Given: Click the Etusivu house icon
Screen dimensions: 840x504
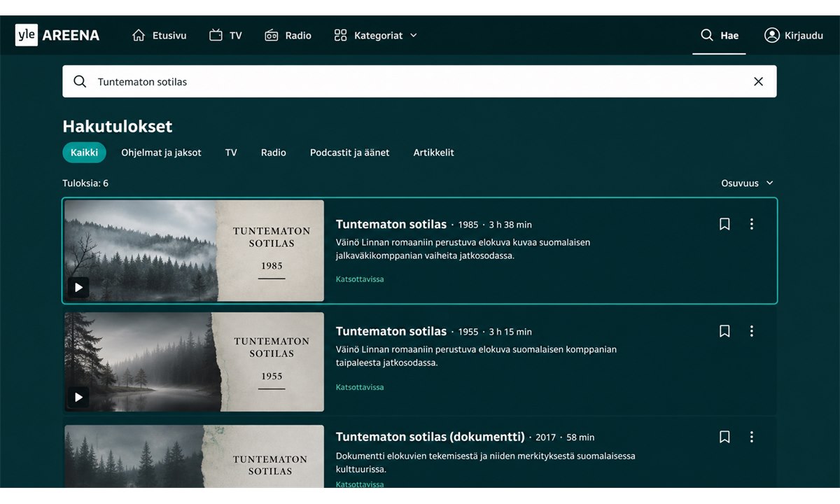Looking at the screenshot, I should click(139, 35).
